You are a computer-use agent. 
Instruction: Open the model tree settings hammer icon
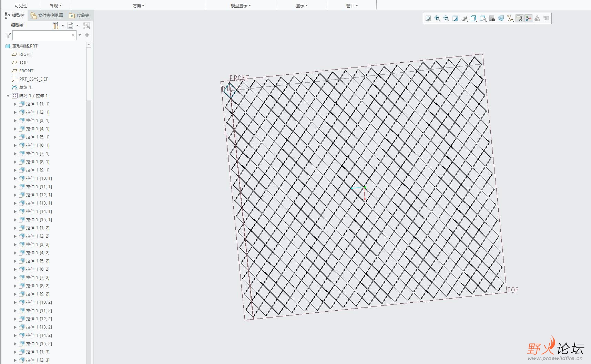coord(55,25)
